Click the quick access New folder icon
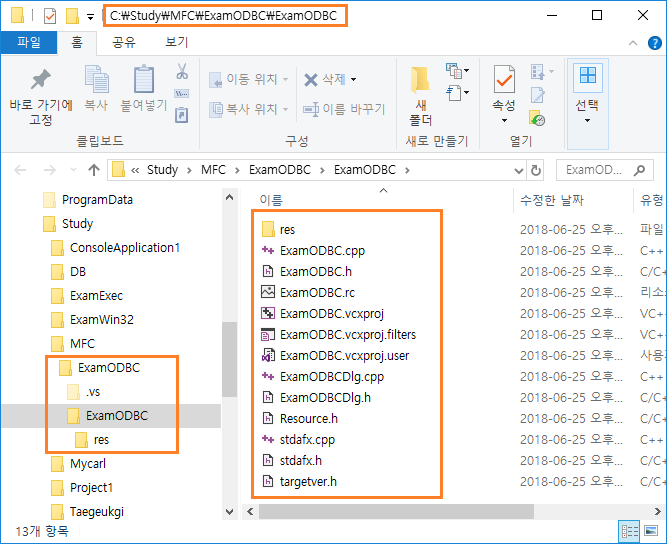 (72, 16)
